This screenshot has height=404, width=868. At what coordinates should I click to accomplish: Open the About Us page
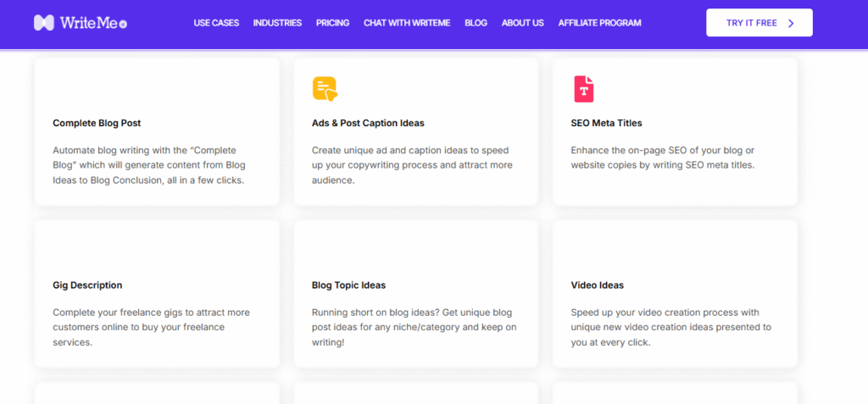point(522,23)
